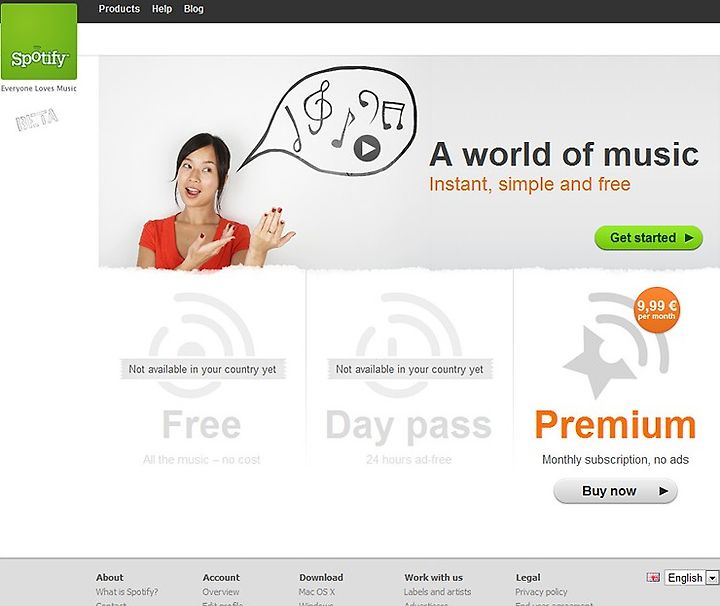This screenshot has height=606, width=720.
Task: Click the green Spotify logo
Action: (39, 41)
